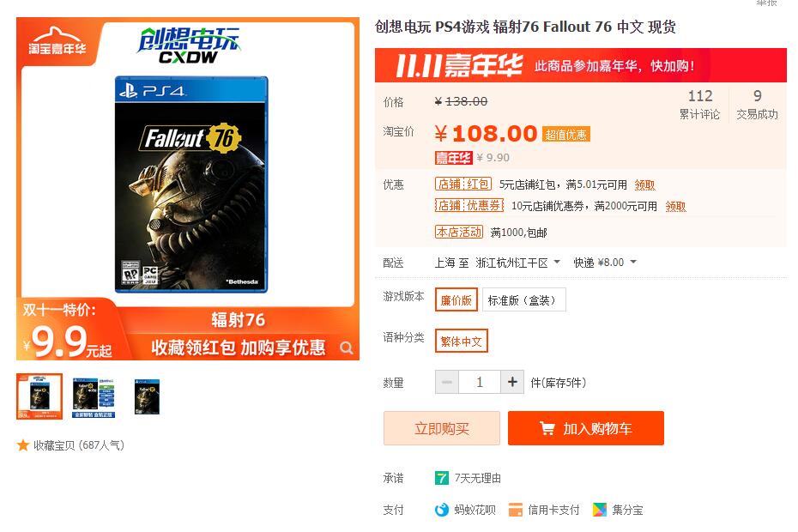This screenshot has height=532, width=798.
Task: Select the third product thumbnail
Action: 147,397
